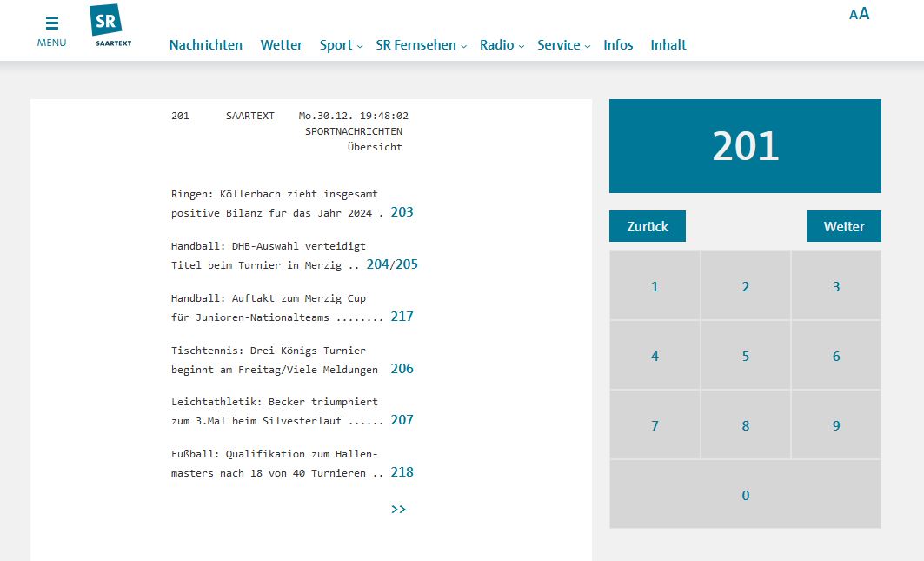The width and height of the screenshot is (924, 561).
Task: Select Wetter in the navigation bar
Action: pyautogui.click(x=281, y=45)
